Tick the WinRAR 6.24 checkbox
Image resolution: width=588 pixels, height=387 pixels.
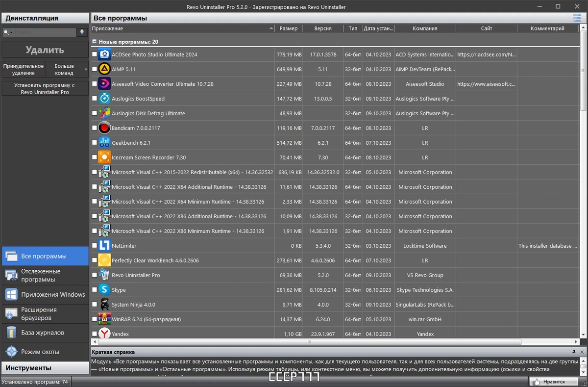pos(95,319)
